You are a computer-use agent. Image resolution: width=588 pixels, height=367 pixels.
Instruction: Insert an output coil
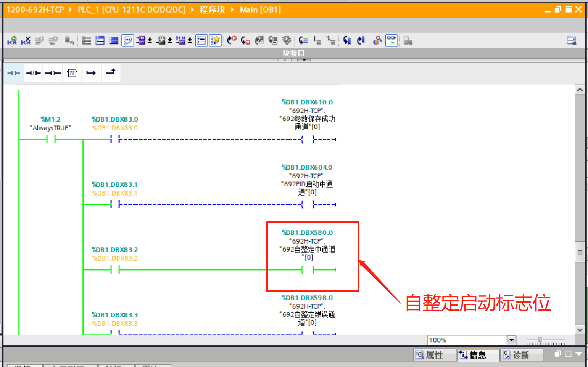click(53, 73)
